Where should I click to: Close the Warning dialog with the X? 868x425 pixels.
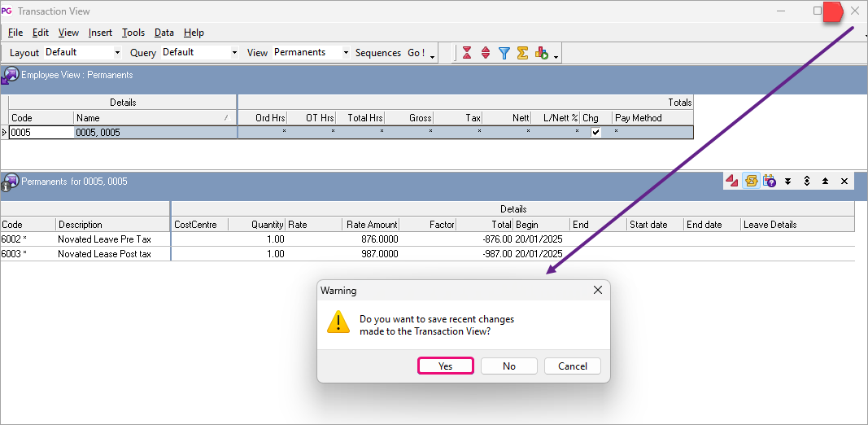[598, 290]
